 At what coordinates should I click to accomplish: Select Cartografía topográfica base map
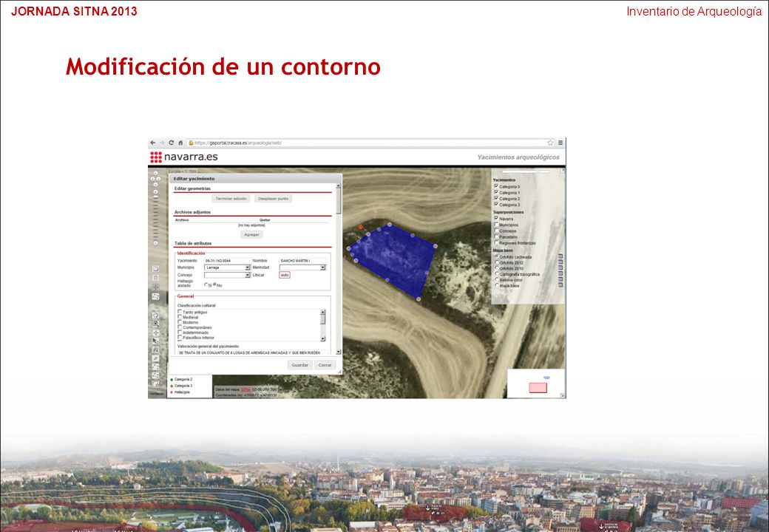tap(496, 274)
